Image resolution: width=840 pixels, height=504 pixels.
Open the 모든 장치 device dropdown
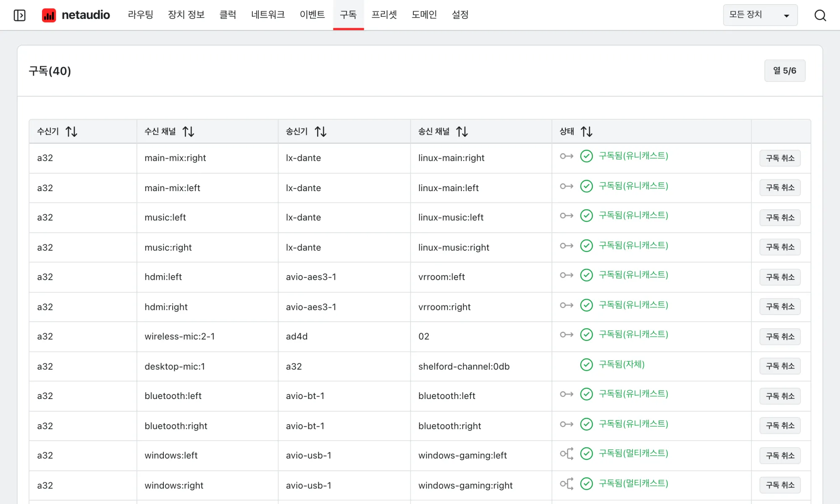pos(760,15)
